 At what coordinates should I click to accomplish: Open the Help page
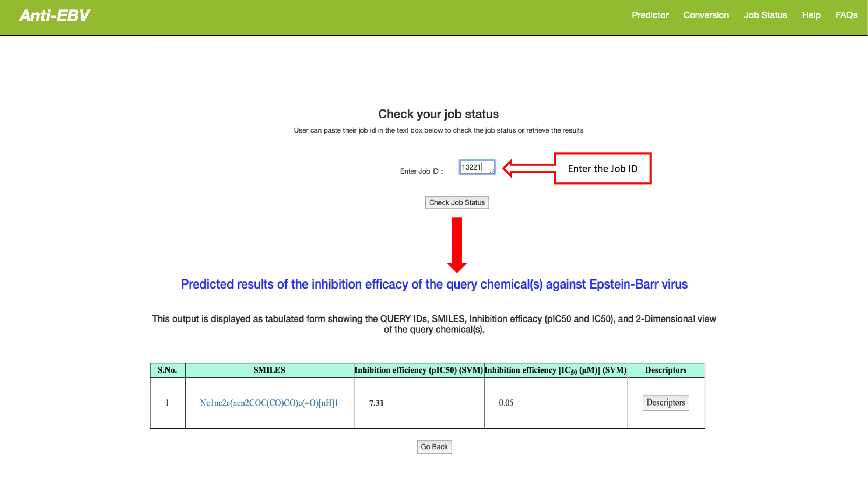[x=811, y=15]
